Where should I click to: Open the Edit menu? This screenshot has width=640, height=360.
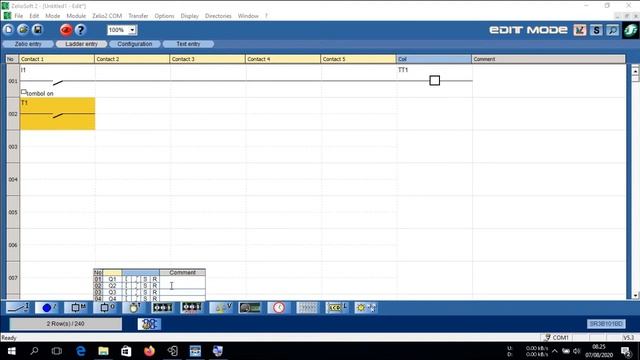34,16
